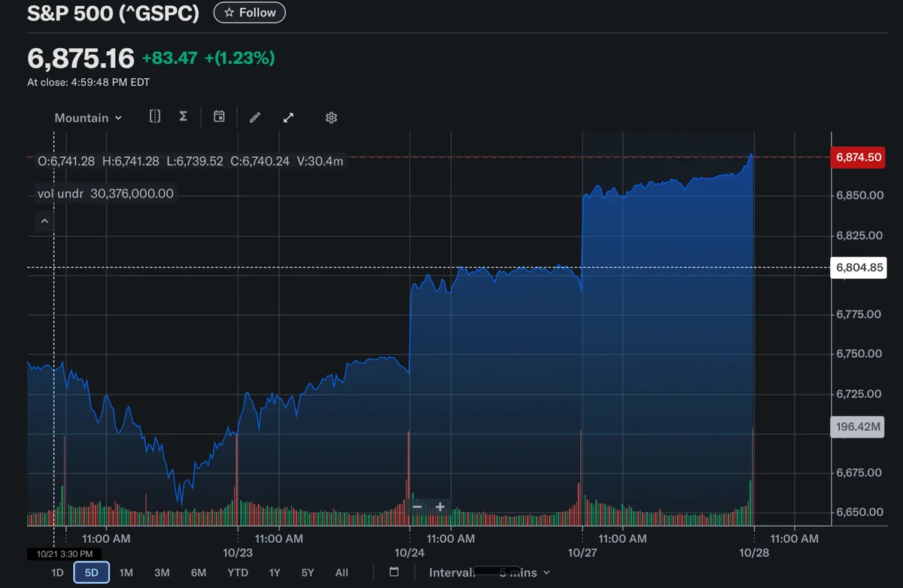
Task: Select the Sigma indicators icon
Action: 183,117
